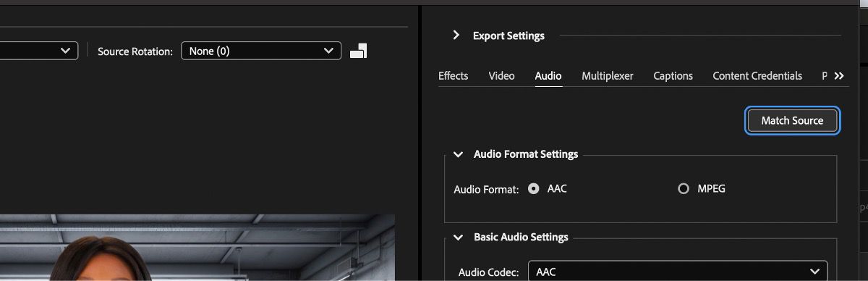This screenshot has width=868, height=281.
Task: Click the video preview thumbnail
Action: [197, 248]
